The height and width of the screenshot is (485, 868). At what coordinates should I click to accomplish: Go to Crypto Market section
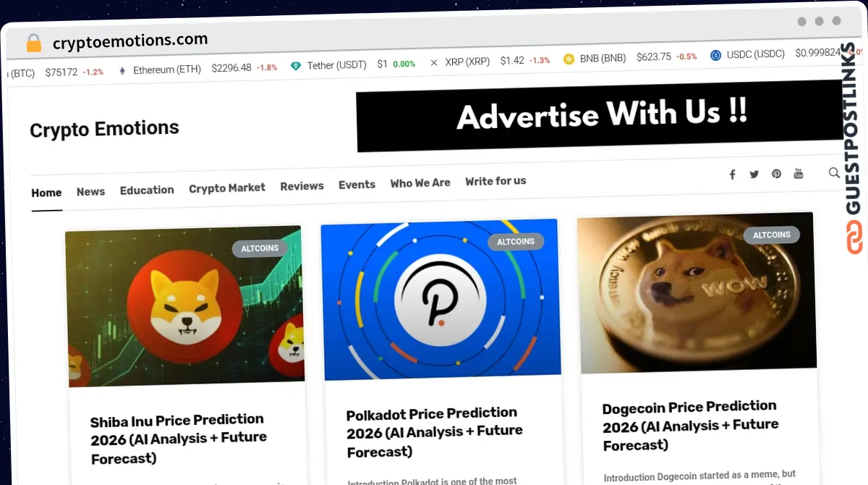click(227, 188)
